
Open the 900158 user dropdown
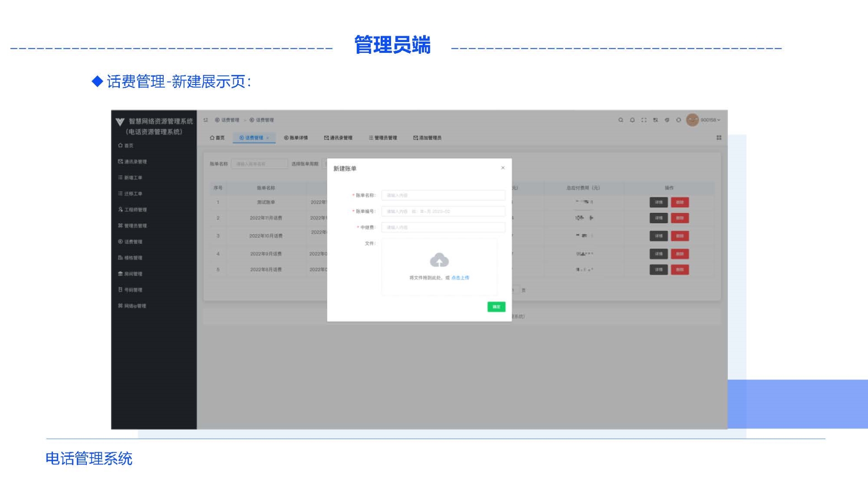click(x=710, y=120)
